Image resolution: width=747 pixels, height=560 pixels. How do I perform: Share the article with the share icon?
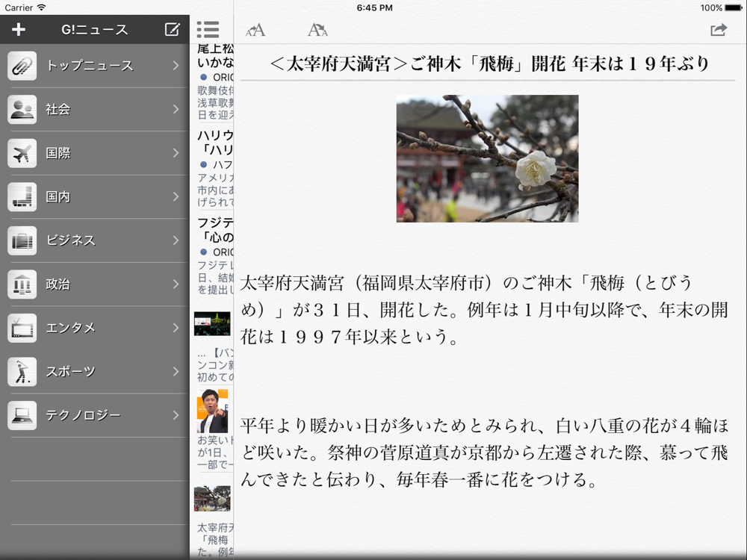(x=718, y=31)
